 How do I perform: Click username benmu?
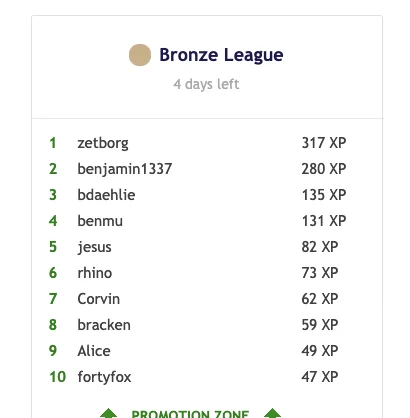pyautogui.click(x=100, y=221)
